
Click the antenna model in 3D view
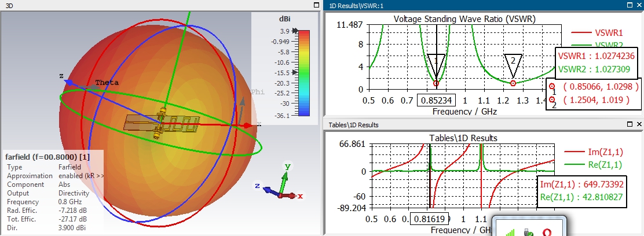point(162,123)
